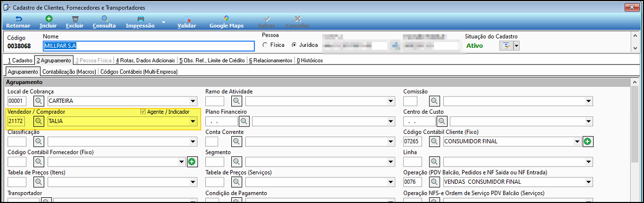Click the Incluir toolbar button
The height and width of the screenshot is (203, 644).
(x=48, y=22)
